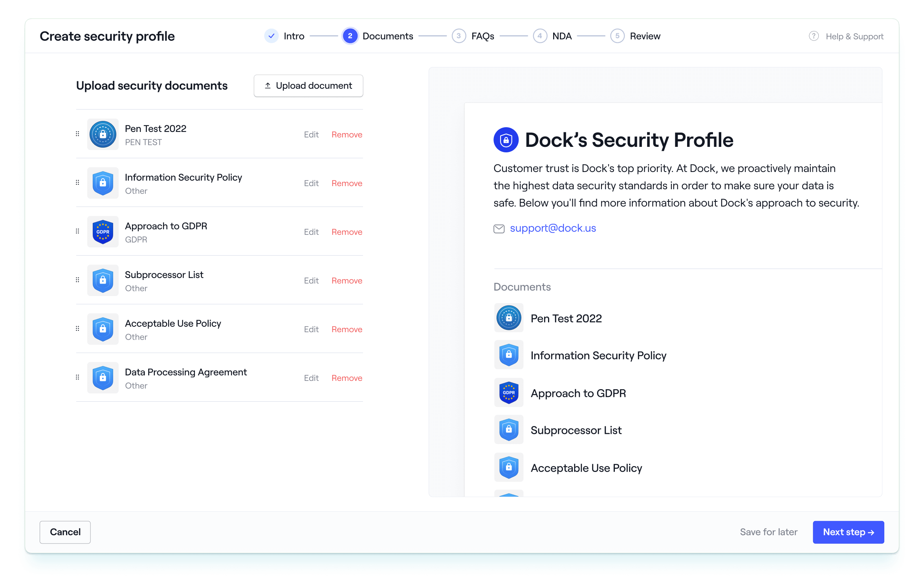Viewport: 924px width, 578px height.
Task: Click the lock icon beside Dock's Security Profile heading
Action: point(506,139)
